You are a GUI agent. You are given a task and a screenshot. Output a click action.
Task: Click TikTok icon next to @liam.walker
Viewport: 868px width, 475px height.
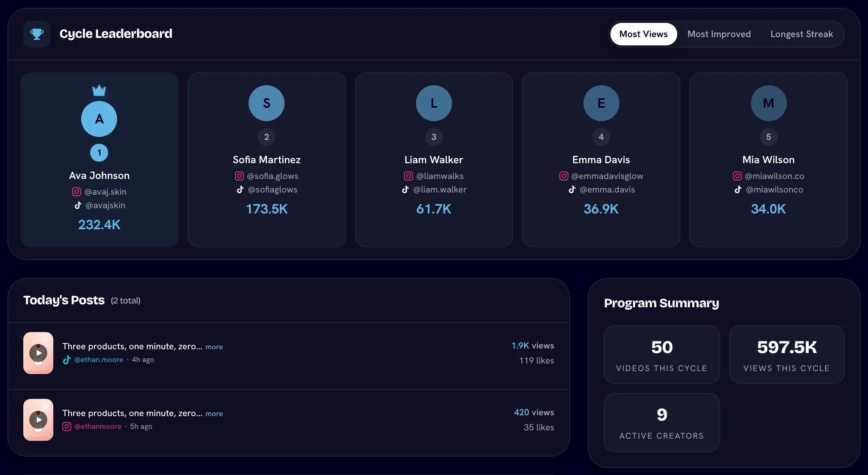(405, 189)
